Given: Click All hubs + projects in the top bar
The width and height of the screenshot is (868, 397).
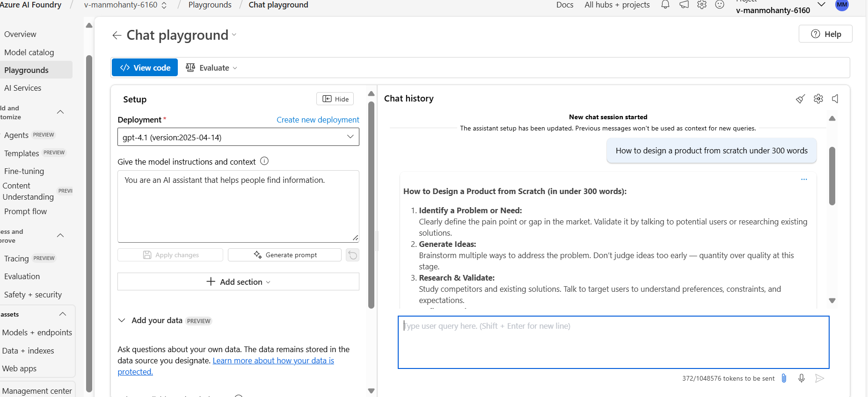Looking at the screenshot, I should pos(617,5).
